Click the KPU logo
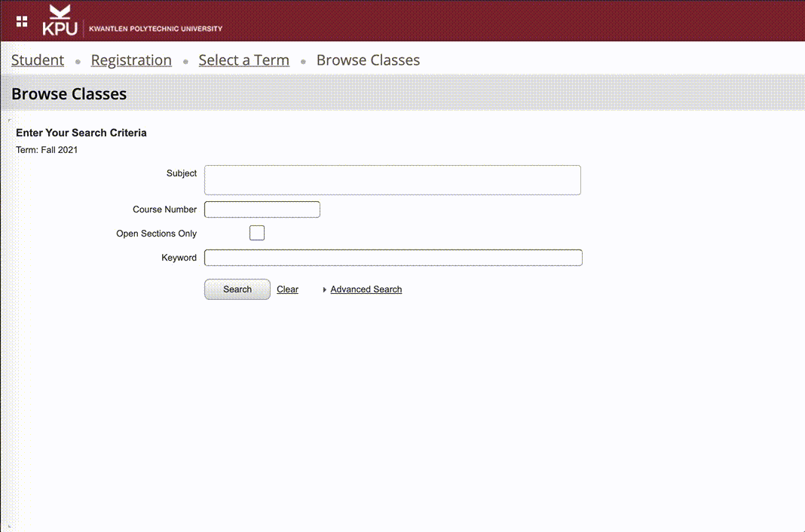The image size is (805, 532). click(x=60, y=20)
